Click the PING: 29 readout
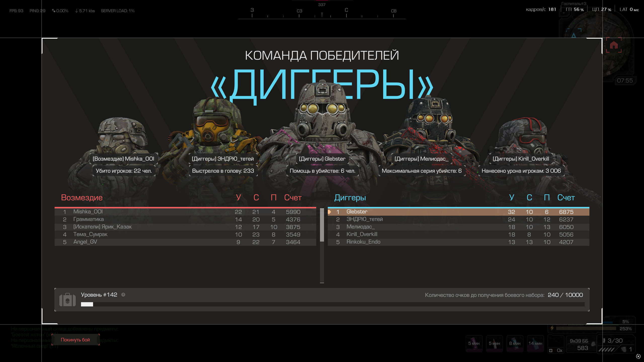644x362 pixels. tap(37, 11)
